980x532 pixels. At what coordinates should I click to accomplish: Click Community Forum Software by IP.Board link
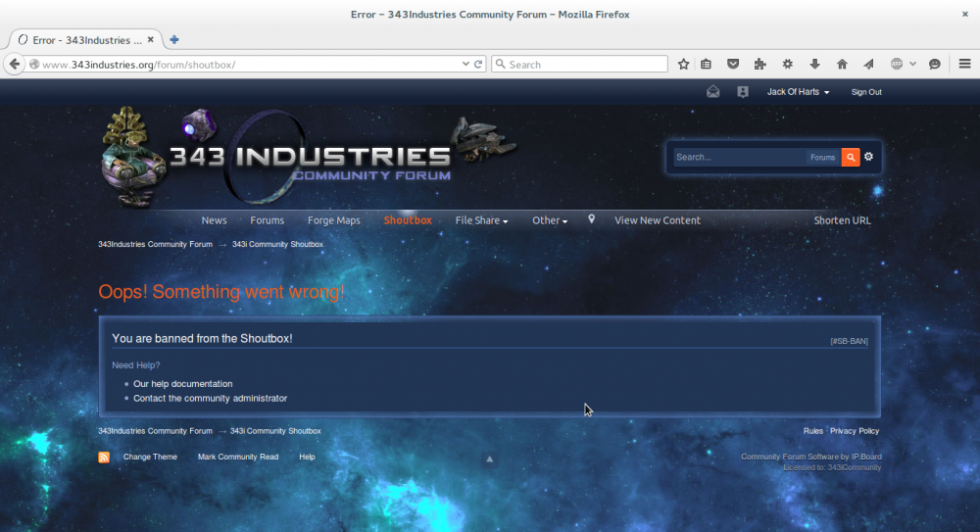tap(811, 457)
